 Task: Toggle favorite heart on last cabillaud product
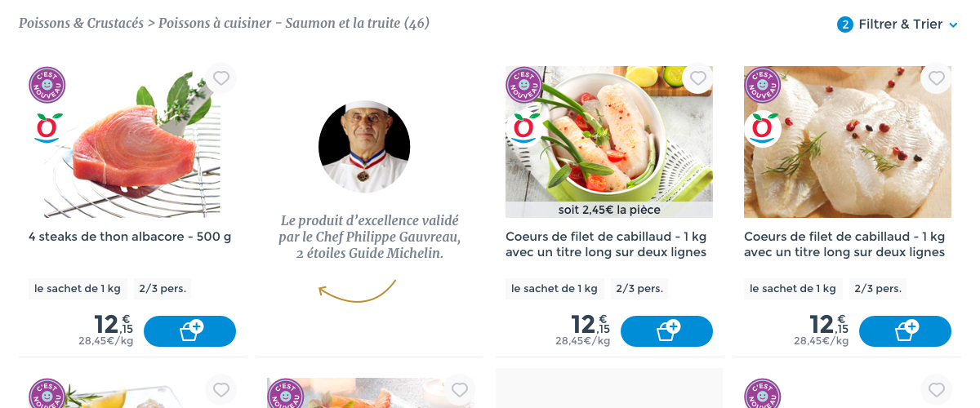tap(936, 78)
